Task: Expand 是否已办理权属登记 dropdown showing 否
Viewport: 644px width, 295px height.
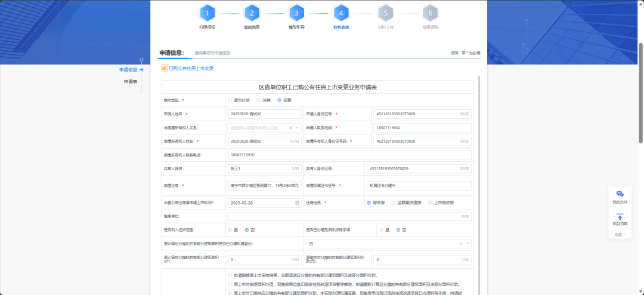Action: (467, 244)
